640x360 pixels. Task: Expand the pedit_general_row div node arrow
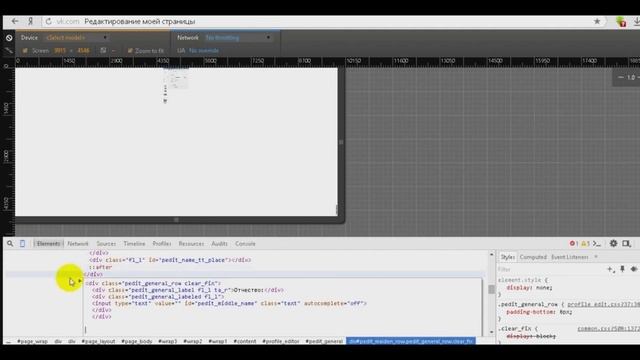pyautogui.click(x=80, y=281)
